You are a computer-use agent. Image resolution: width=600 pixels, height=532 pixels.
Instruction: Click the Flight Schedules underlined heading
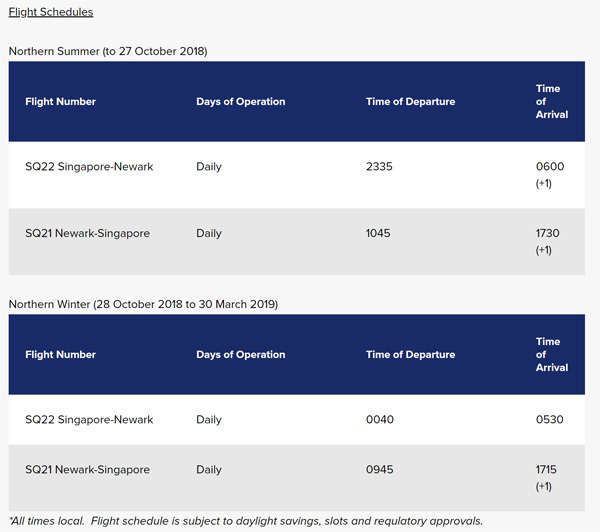(51, 12)
